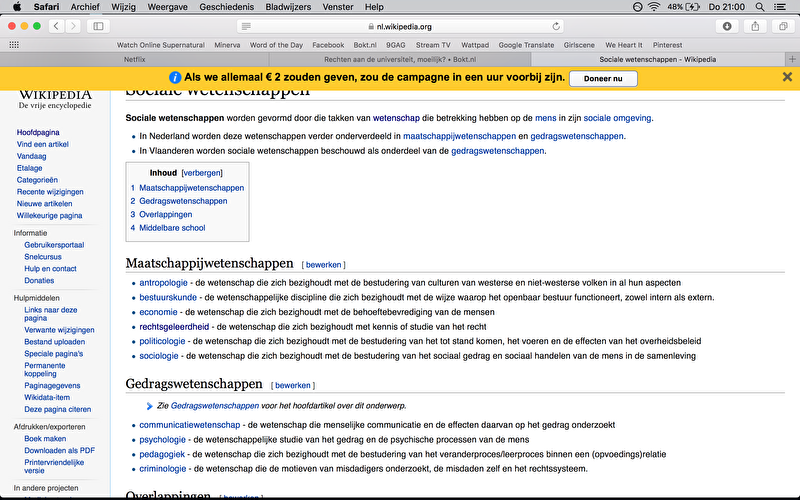Viewport: 800px width, 500px height.
Task: Reload the page with the refresh icon
Action: tap(556, 26)
